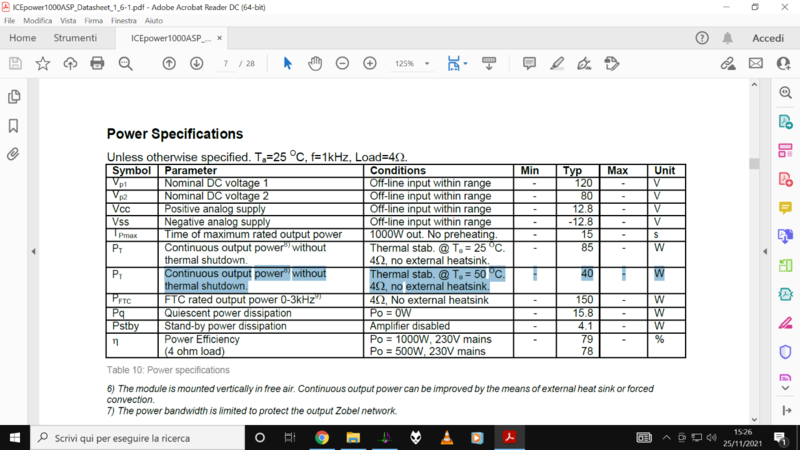Go to previous page arrow
This screenshot has width=800, height=450.
[169, 63]
